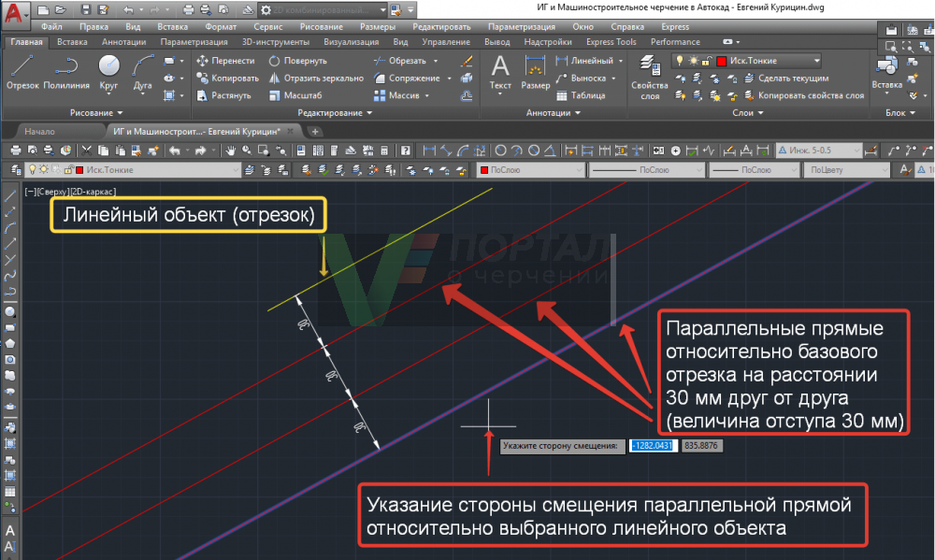Expand the Рисование panel
935x560 pixels.
pos(95,113)
